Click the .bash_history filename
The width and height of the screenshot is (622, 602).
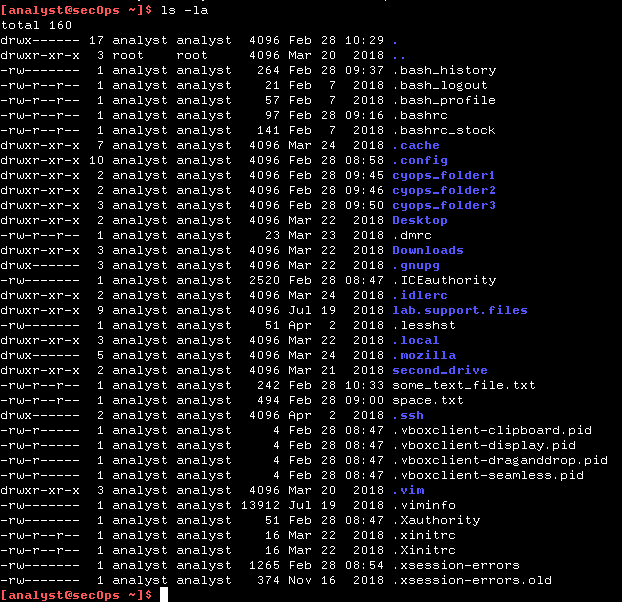pyautogui.click(x=444, y=70)
